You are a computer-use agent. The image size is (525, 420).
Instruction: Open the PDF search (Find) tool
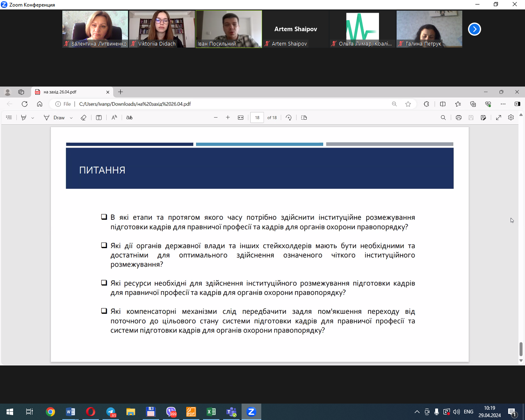coord(443,118)
